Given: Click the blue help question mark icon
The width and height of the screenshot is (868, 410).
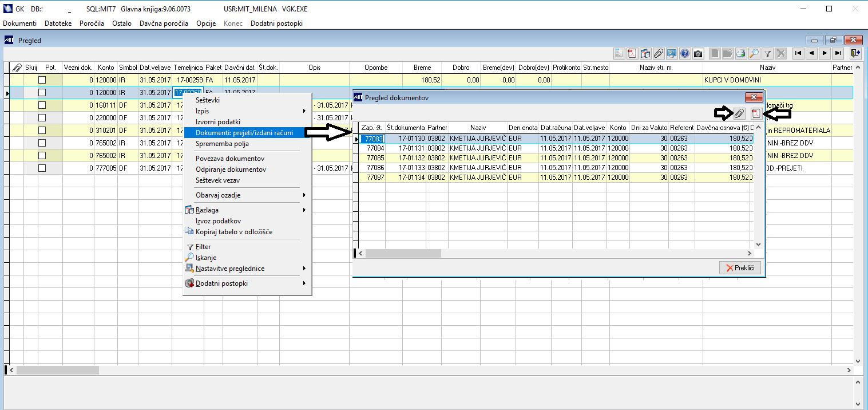Looking at the screenshot, I should point(685,54).
